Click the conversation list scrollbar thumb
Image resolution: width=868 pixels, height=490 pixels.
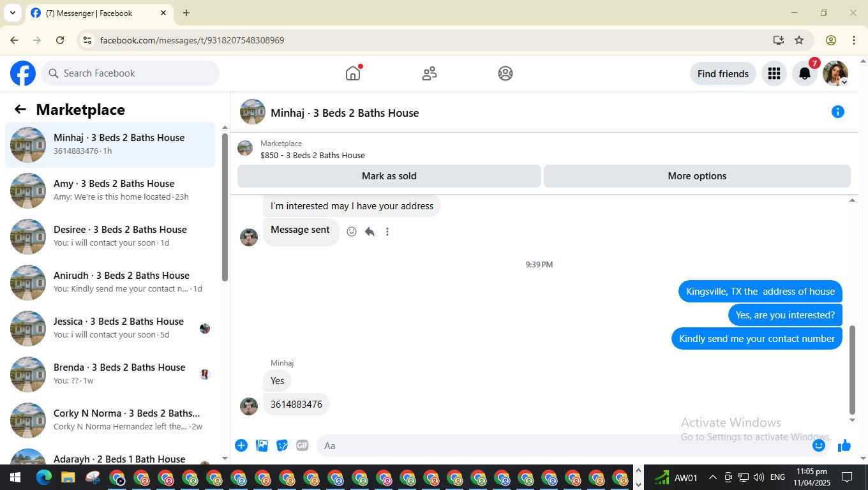click(x=225, y=207)
